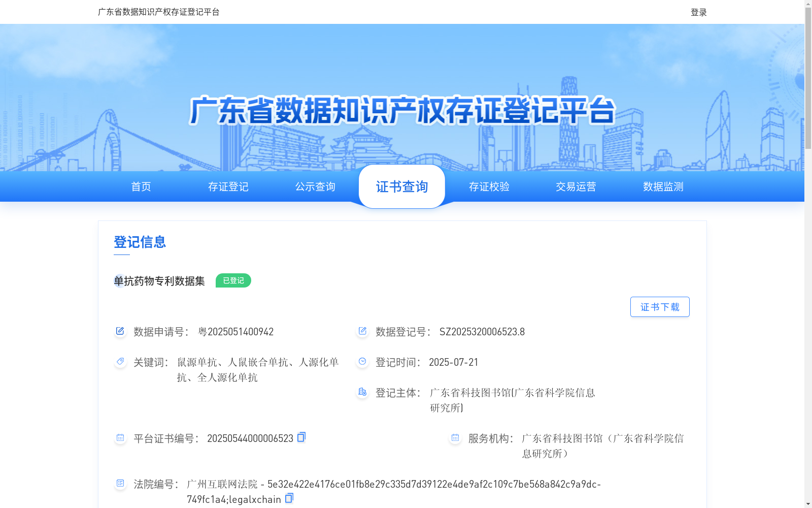Select the 证书查询 tab
The image size is (812, 508).
coord(402,186)
